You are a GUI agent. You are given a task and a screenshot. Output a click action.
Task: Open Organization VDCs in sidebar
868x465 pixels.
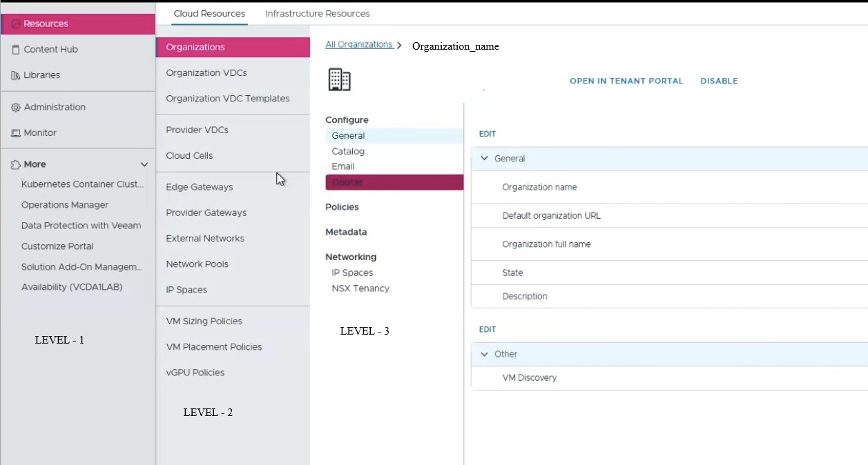tap(206, 73)
